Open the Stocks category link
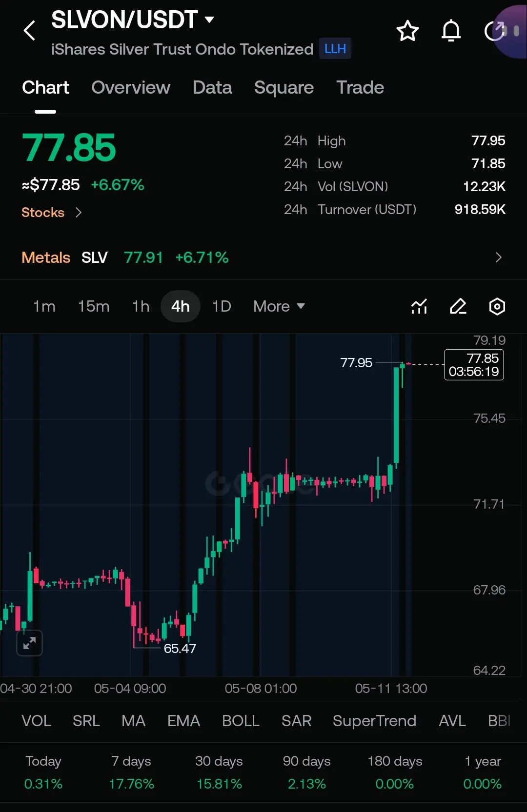527x812 pixels. click(x=43, y=213)
